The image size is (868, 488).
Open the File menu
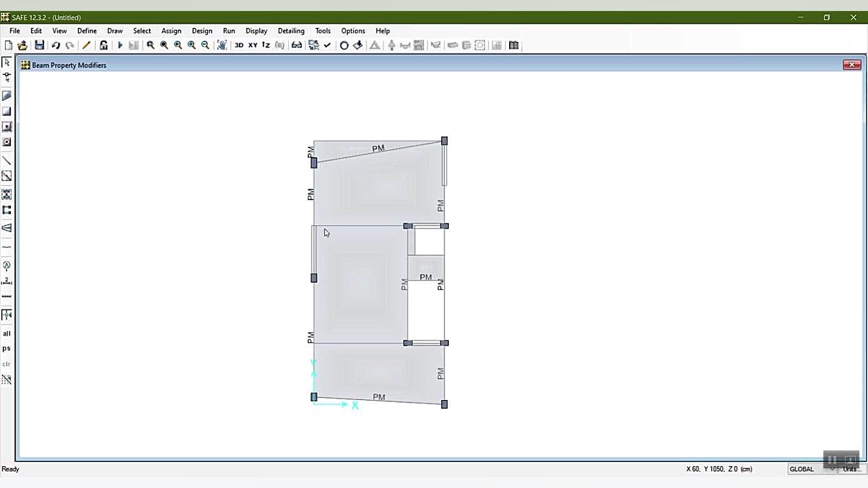14,30
